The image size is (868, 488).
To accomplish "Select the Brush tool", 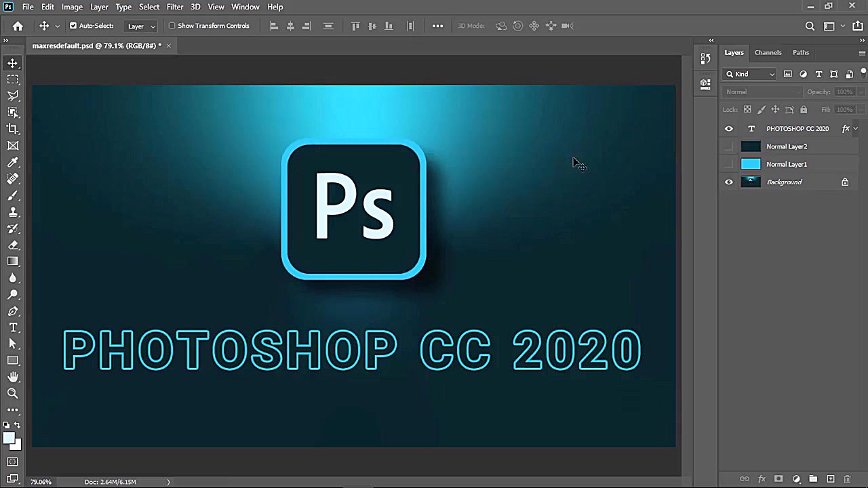I will 13,195.
